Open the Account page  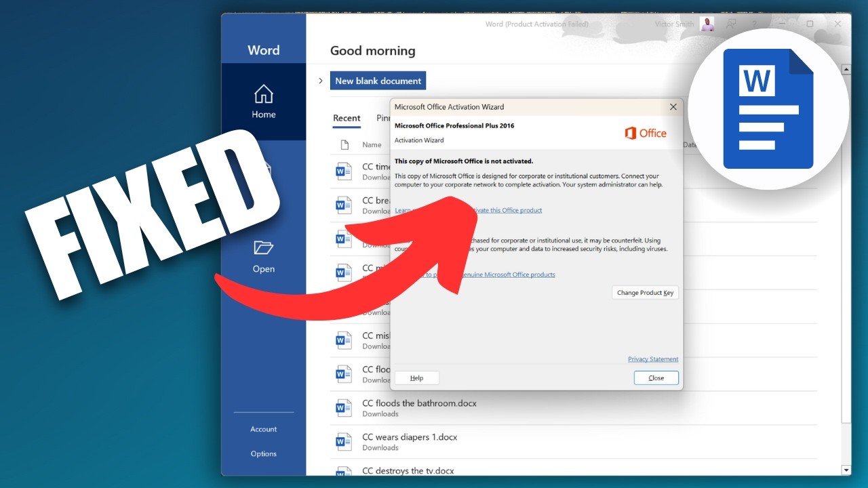point(263,429)
